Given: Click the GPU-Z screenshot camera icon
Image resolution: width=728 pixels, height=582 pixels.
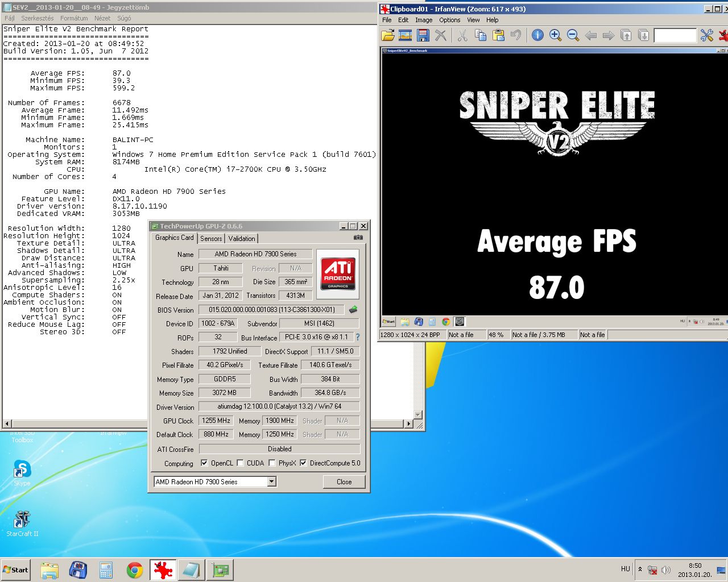Looking at the screenshot, I should click(x=358, y=238).
